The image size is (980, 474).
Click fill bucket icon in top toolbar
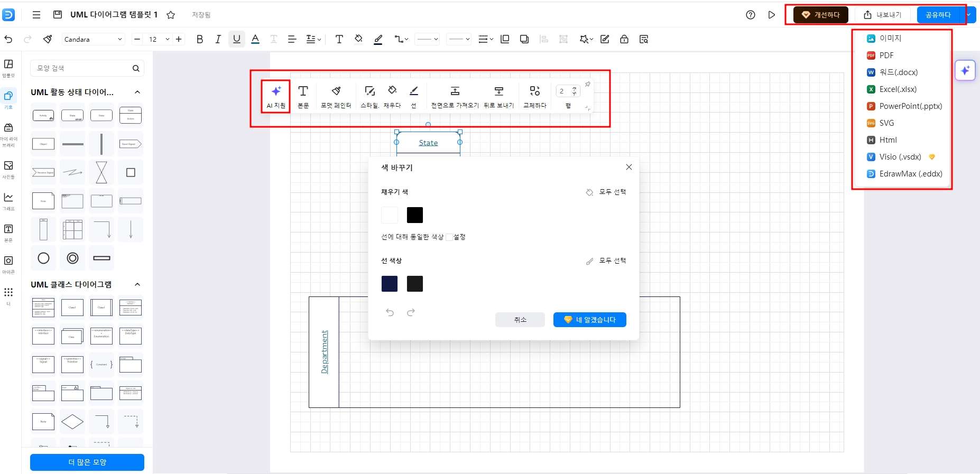click(x=358, y=39)
